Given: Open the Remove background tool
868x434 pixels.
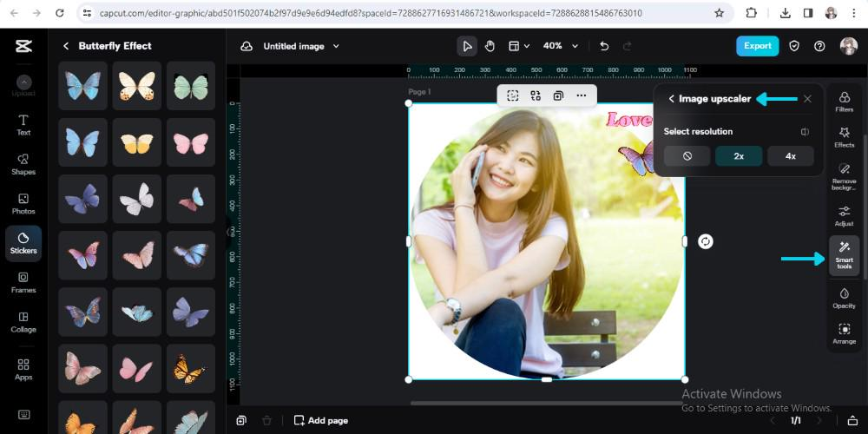Looking at the screenshot, I should (845, 176).
